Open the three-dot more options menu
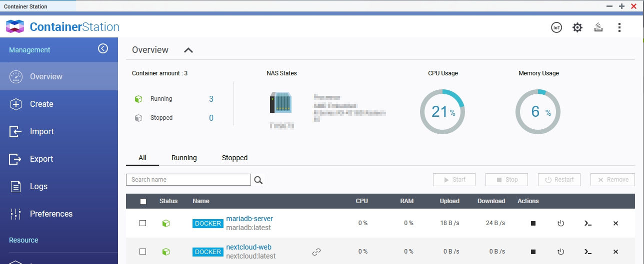The width and height of the screenshot is (644, 264). pyautogui.click(x=619, y=27)
